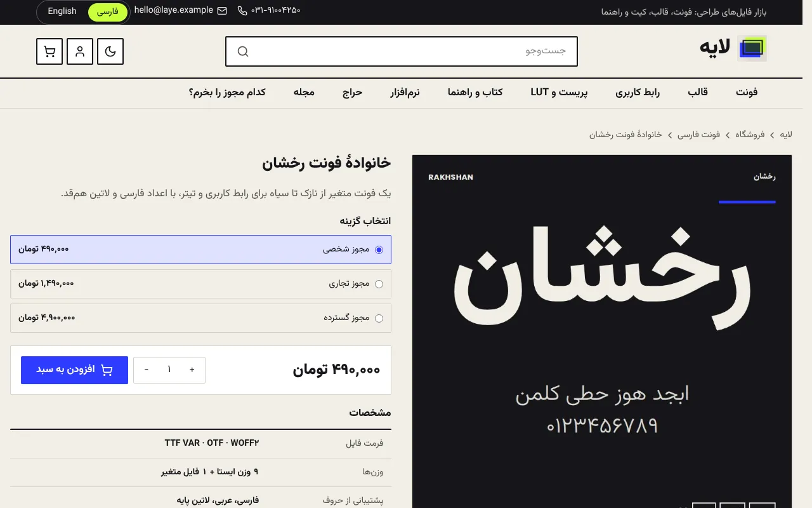Open the فونت menu item
The image size is (812, 508).
[747, 93]
